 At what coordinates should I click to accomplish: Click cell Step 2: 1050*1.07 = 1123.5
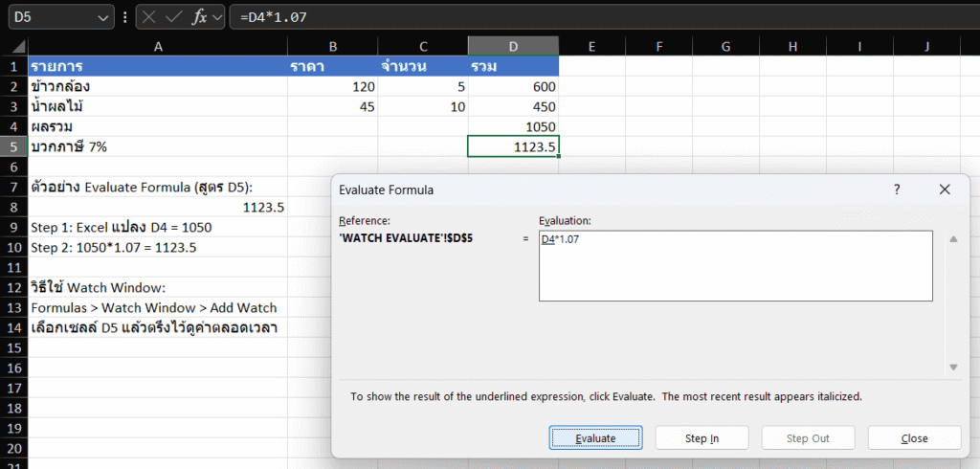click(x=158, y=247)
